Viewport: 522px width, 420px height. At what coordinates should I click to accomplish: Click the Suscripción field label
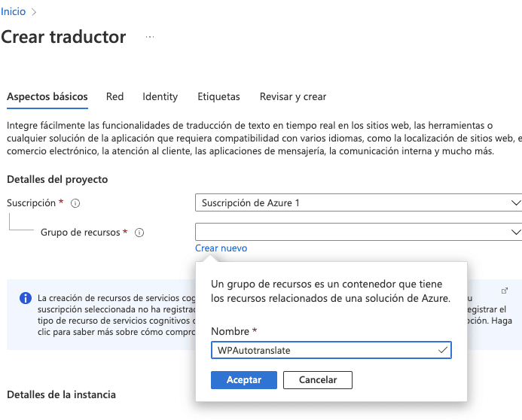pyautogui.click(x=32, y=203)
